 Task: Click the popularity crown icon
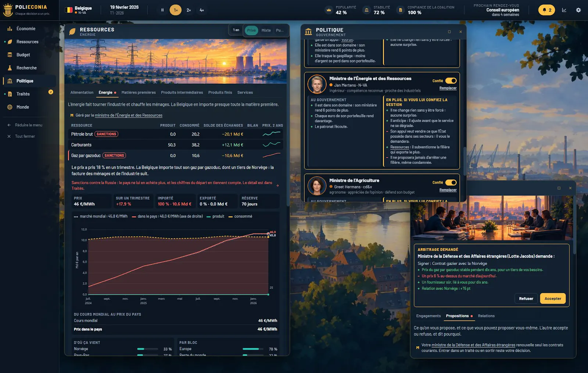pos(329,10)
